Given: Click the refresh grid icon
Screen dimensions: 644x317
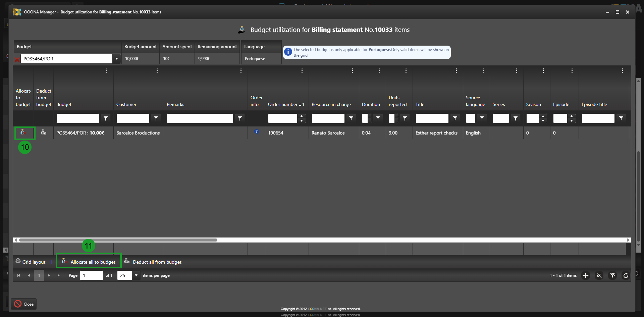Looking at the screenshot, I should [626, 275].
